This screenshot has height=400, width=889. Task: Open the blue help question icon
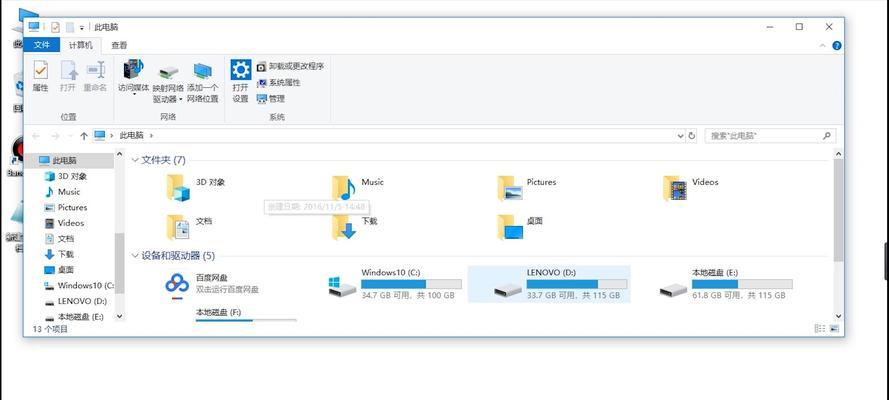[836, 45]
